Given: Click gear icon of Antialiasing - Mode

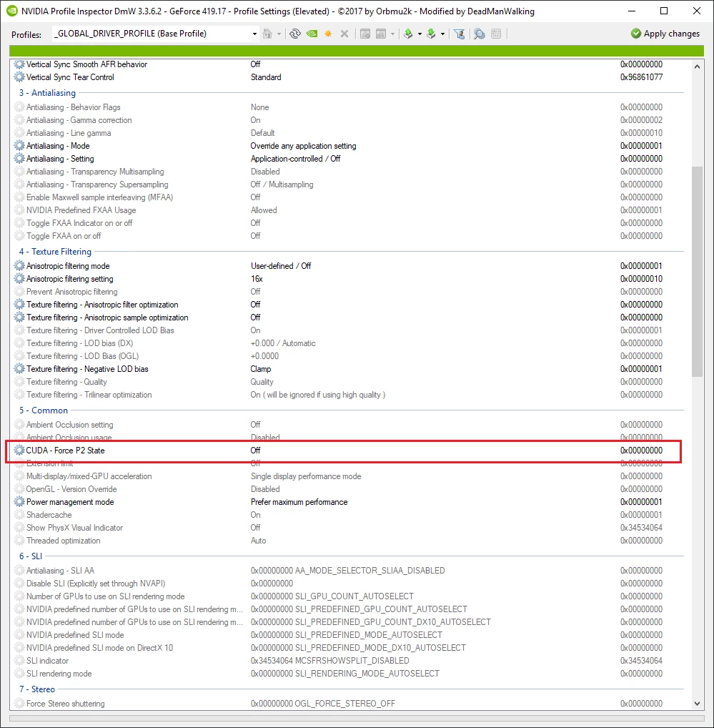Looking at the screenshot, I should 19,146.
